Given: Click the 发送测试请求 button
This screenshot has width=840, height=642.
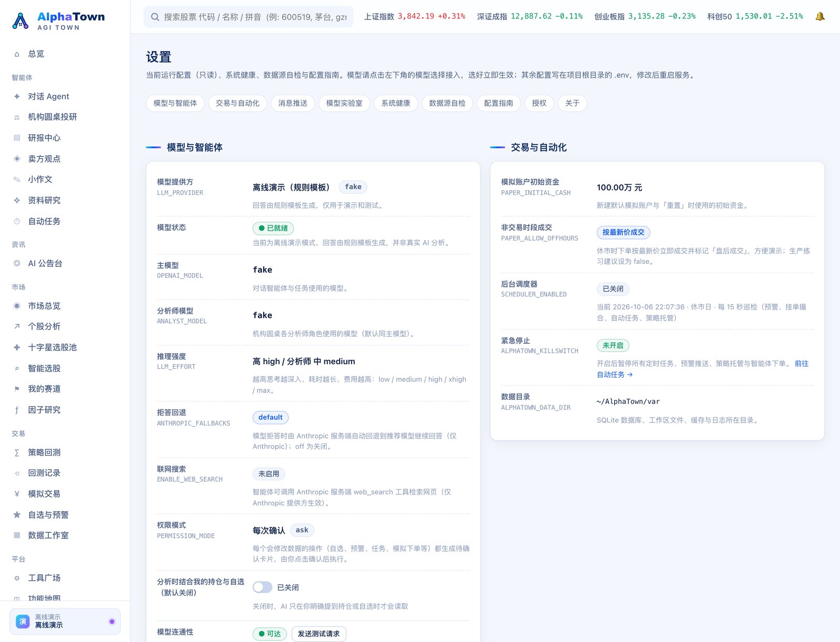Looking at the screenshot, I should [x=319, y=634].
